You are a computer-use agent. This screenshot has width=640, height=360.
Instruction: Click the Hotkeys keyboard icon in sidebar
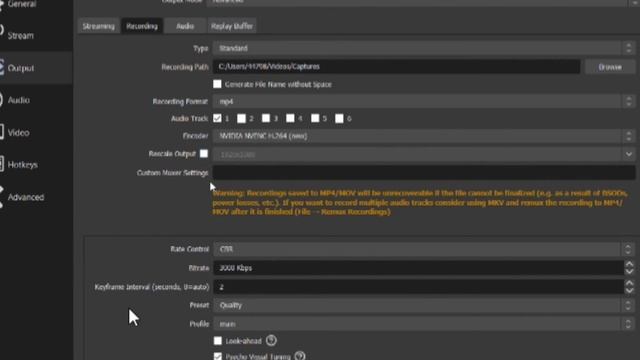click(1, 164)
